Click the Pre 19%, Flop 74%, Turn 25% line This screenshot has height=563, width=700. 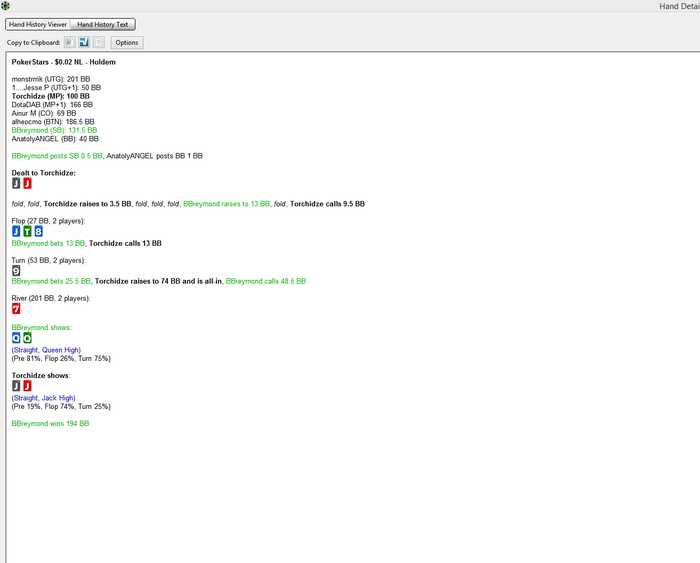pos(61,406)
